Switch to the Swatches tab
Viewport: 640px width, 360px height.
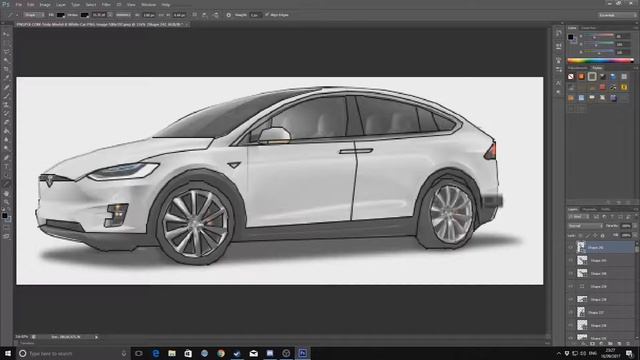tap(589, 28)
